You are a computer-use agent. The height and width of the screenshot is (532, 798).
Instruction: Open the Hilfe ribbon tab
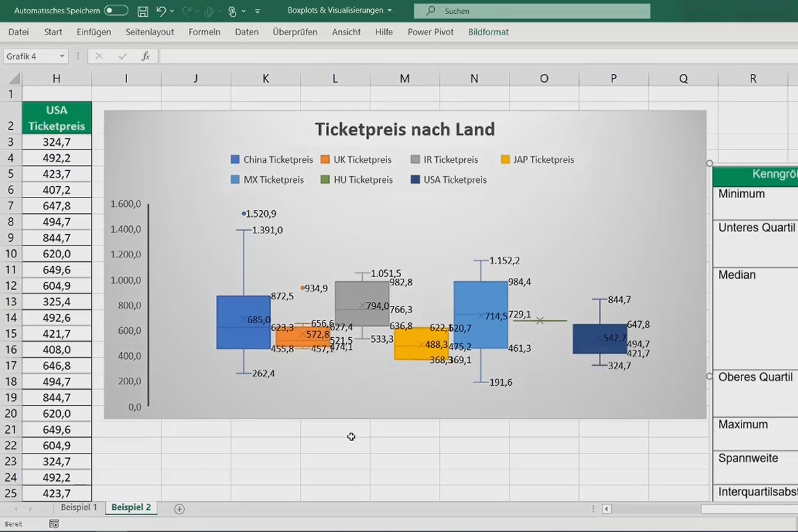pyautogui.click(x=384, y=32)
